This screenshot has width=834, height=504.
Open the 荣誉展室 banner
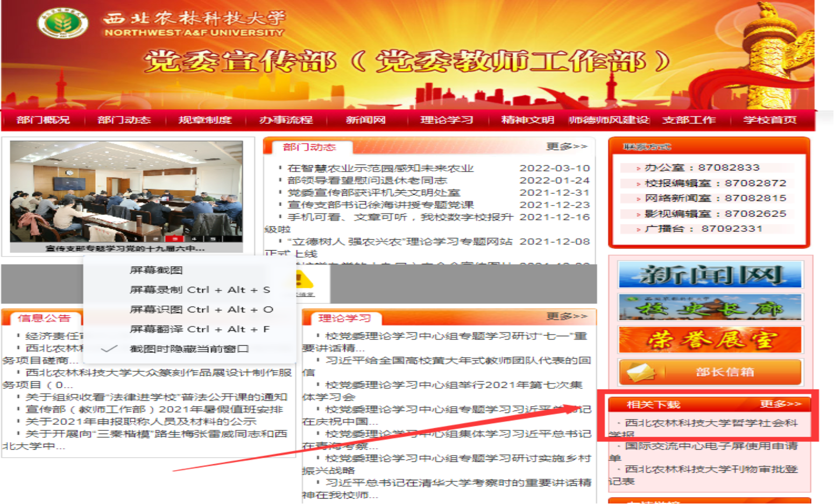710,340
